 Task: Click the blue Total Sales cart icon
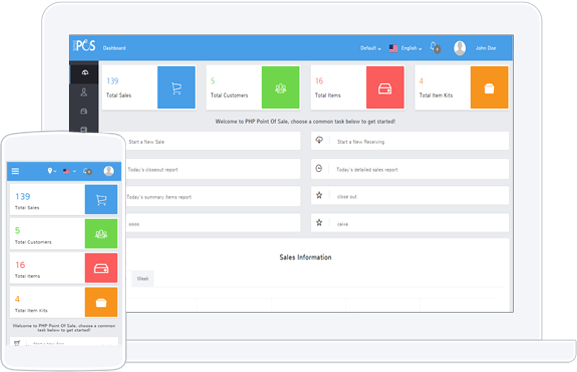tap(176, 88)
